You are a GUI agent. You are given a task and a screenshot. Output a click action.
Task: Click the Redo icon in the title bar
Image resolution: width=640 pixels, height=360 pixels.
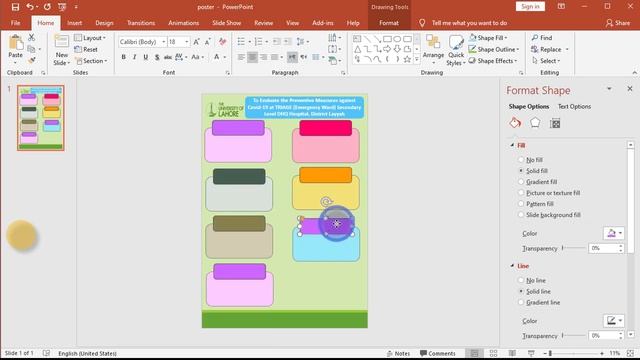click(x=47, y=7)
